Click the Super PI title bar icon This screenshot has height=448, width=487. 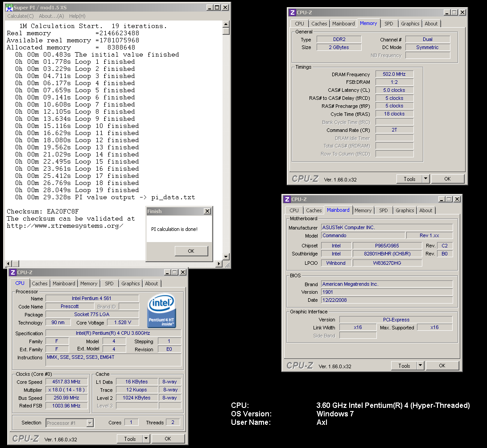pyautogui.click(x=9, y=8)
